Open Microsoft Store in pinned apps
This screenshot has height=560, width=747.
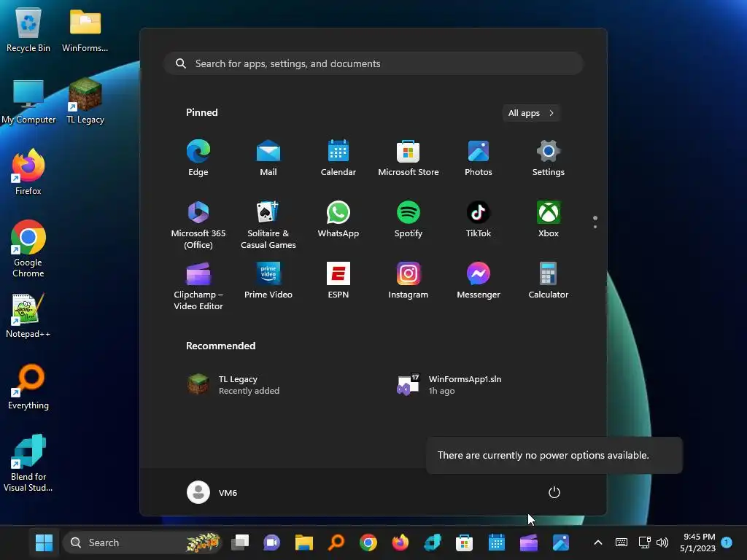[409, 158]
